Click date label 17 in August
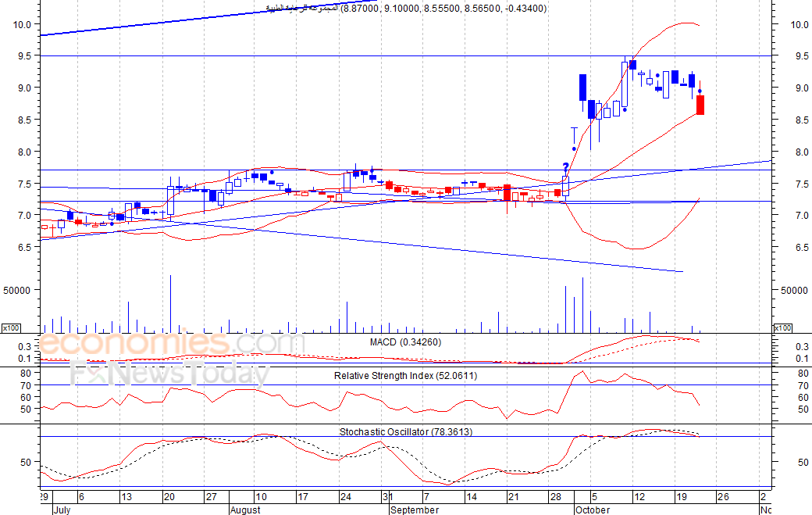 click(x=303, y=497)
